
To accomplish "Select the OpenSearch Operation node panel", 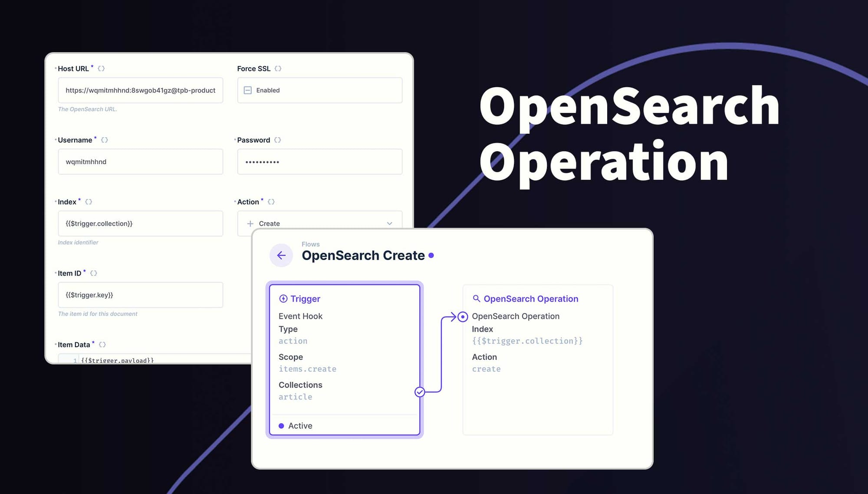I will 538,360.
